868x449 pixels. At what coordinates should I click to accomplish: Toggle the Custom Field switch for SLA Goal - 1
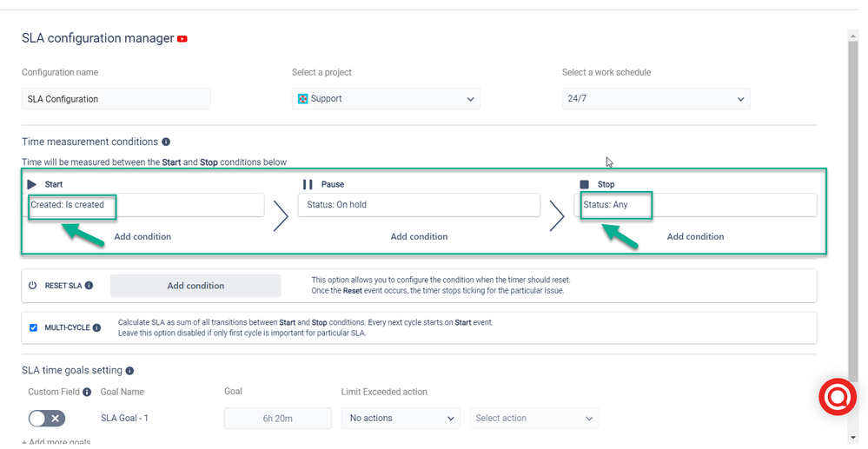pos(47,419)
